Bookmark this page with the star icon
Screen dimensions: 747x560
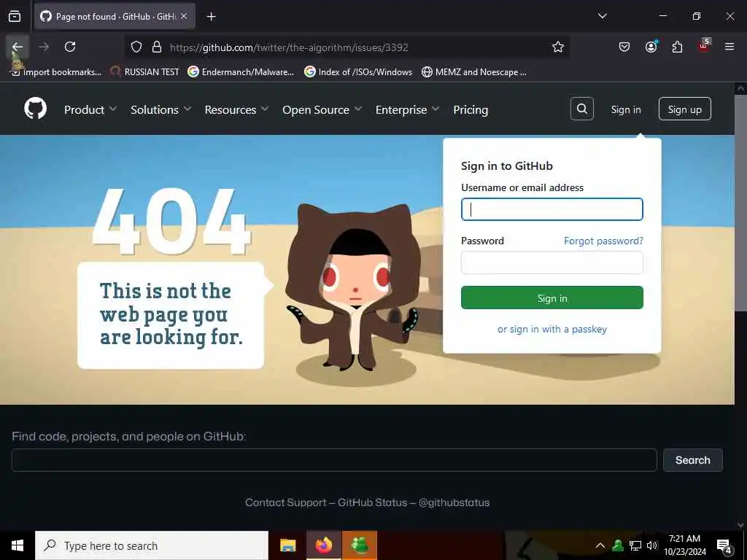point(558,47)
